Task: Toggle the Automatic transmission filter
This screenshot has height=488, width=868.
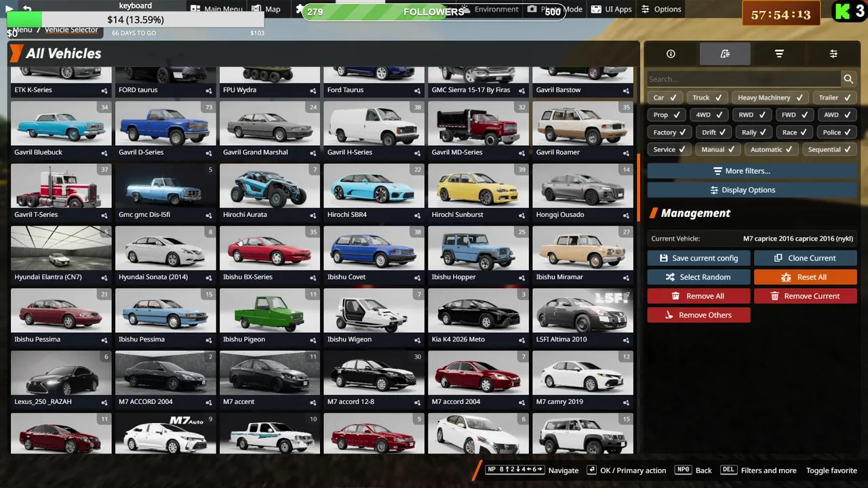Action: click(x=771, y=150)
